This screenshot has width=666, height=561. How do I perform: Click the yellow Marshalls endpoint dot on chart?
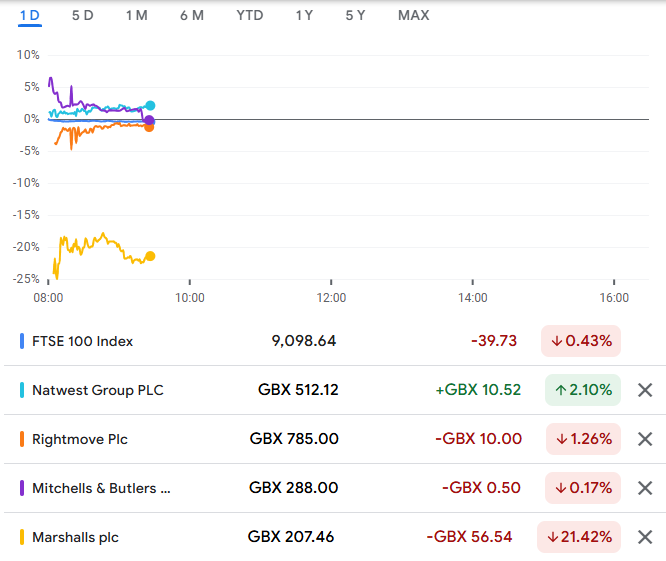[150, 256]
